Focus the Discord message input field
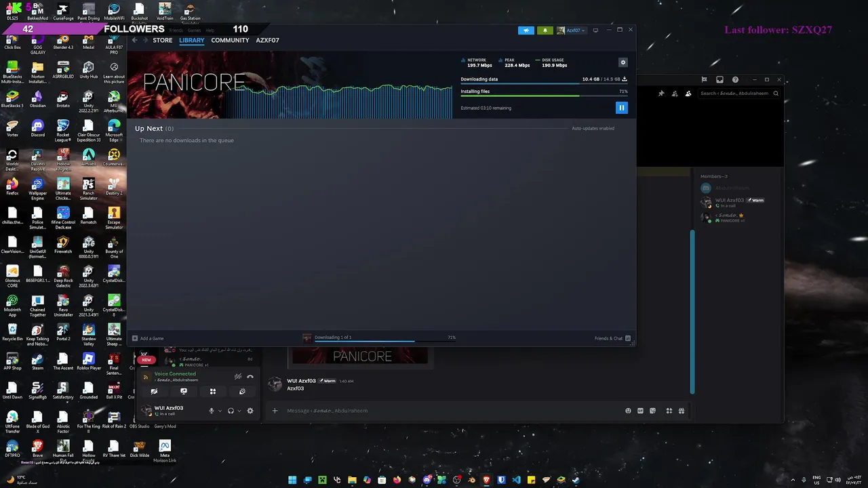Image resolution: width=868 pixels, height=488 pixels. [x=448, y=411]
